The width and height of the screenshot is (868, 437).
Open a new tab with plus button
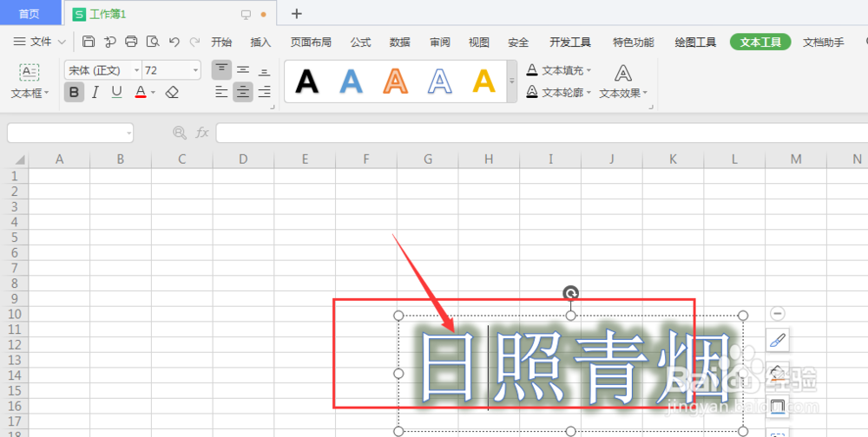pos(297,13)
